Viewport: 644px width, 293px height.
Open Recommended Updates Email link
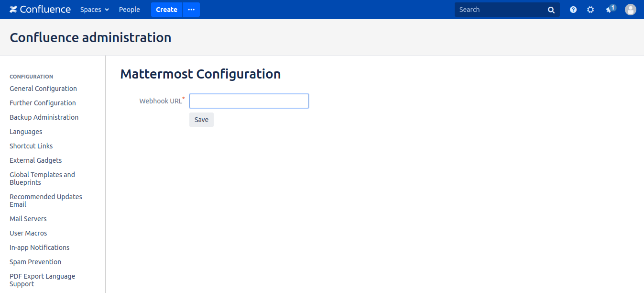tap(46, 201)
